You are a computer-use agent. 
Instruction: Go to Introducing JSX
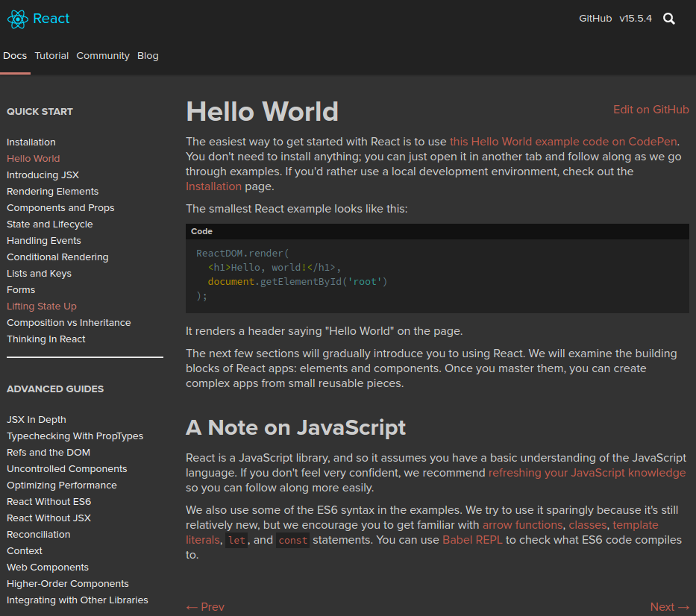click(43, 175)
